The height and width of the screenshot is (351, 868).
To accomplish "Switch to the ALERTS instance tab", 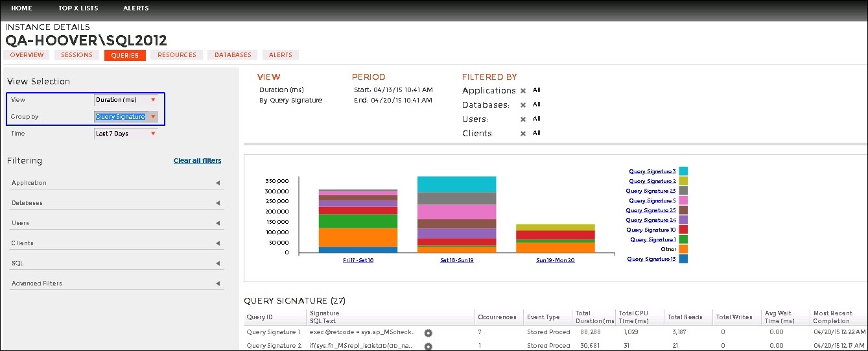I will tap(281, 55).
